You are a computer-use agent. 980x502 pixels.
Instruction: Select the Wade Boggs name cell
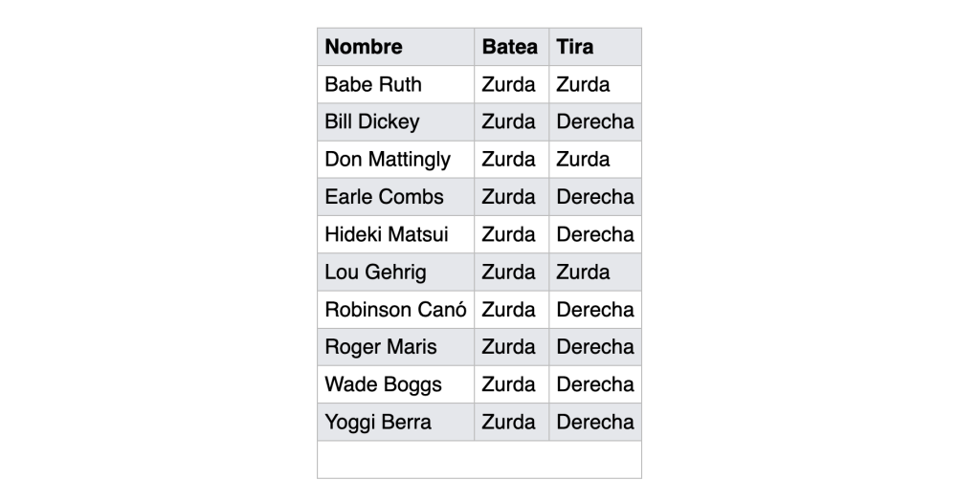pyautogui.click(x=384, y=384)
